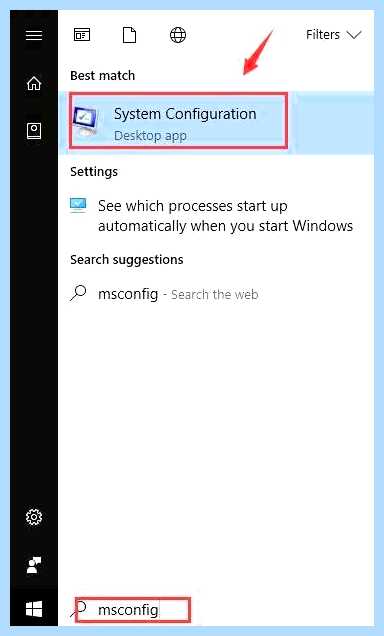The width and height of the screenshot is (384, 636).
Task: Open System Configuration desktop app
Action: [x=216, y=123]
